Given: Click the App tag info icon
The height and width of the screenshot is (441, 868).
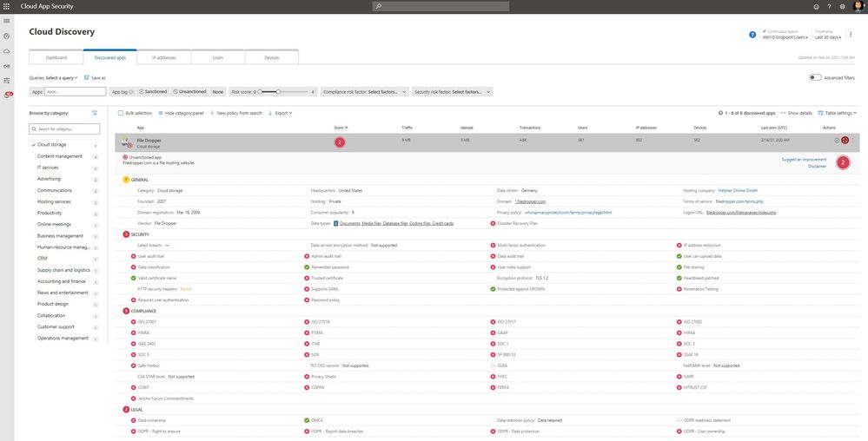Looking at the screenshot, I should pos(131,92).
